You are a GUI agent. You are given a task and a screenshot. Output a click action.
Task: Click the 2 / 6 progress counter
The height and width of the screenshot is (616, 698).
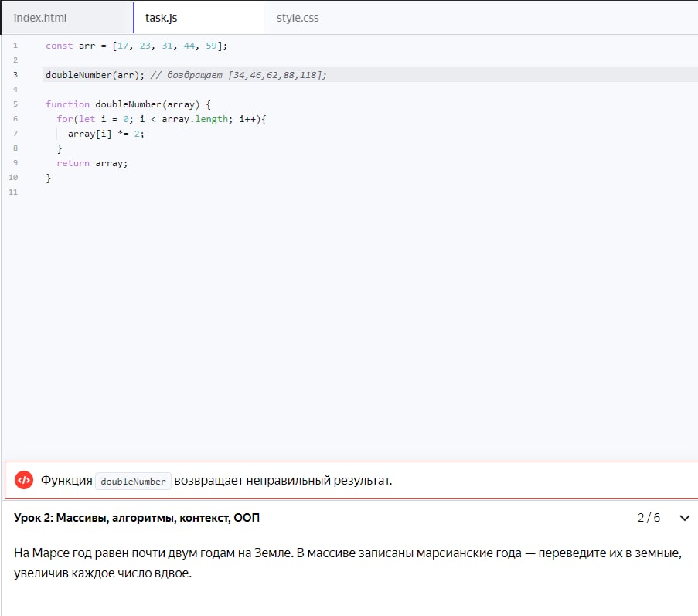(x=649, y=518)
